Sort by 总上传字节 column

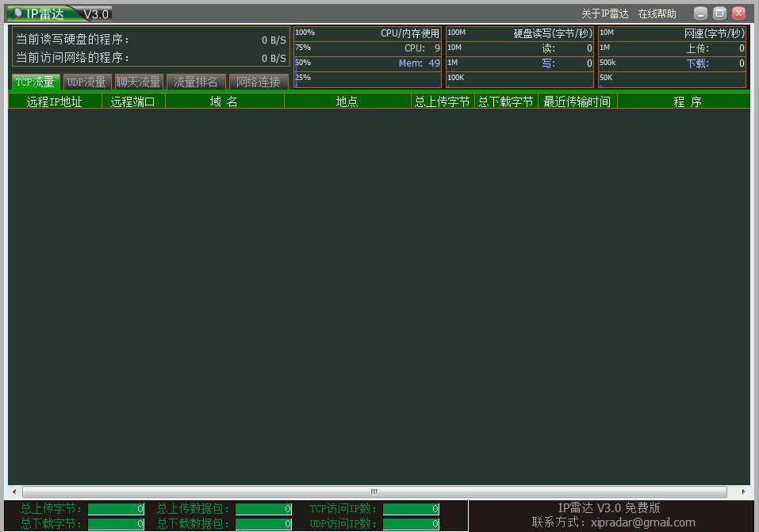443,101
